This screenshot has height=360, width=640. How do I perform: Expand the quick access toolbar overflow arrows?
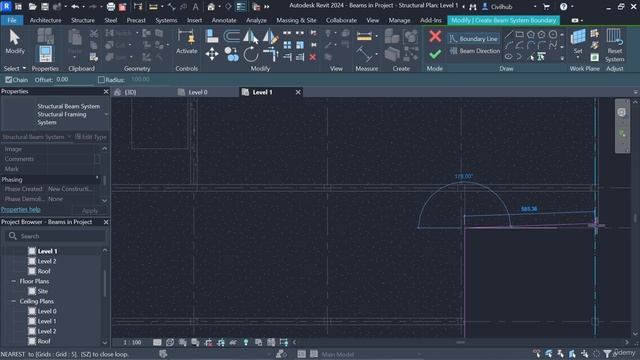[267, 7]
